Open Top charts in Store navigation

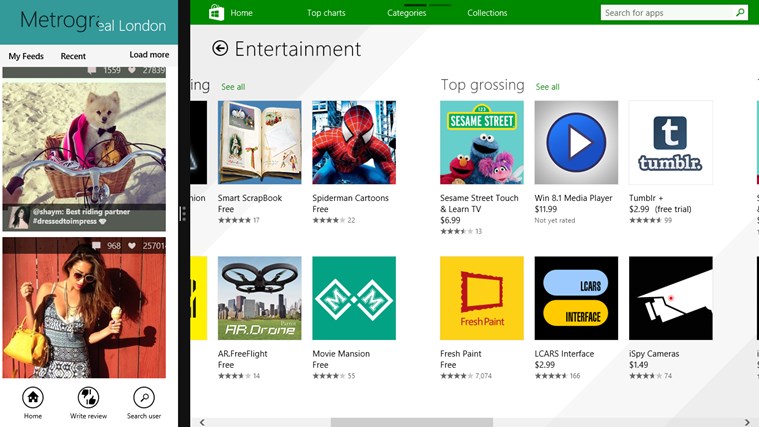[x=326, y=13]
